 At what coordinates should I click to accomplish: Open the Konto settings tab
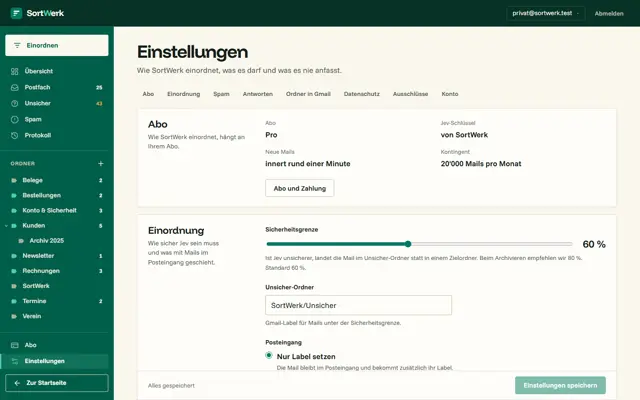tap(450, 94)
